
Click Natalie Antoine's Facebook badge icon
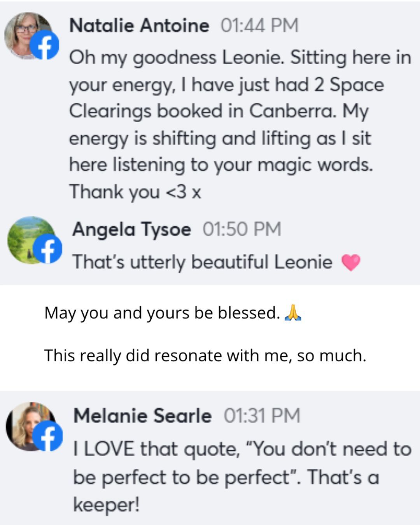[44, 45]
